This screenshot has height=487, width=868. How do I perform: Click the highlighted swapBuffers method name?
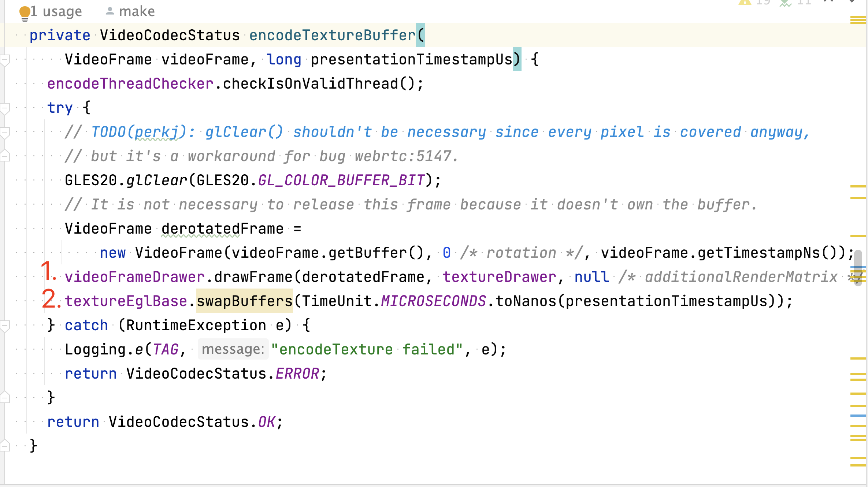click(245, 301)
